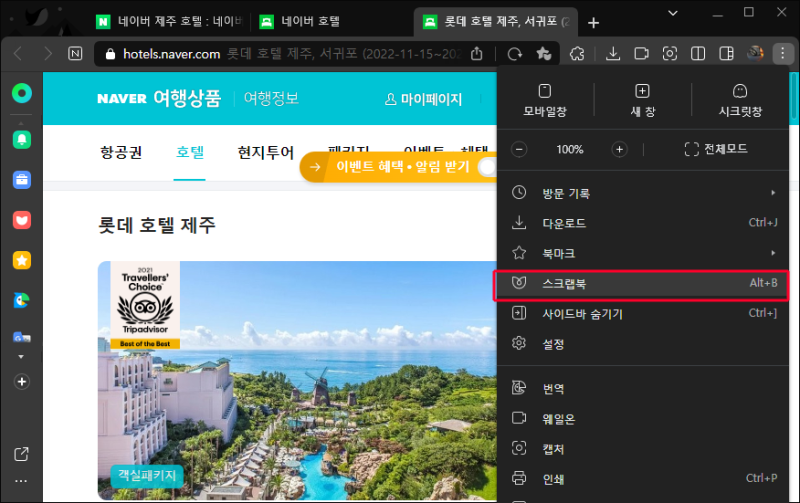Zoom in with the plus button

[x=619, y=149]
